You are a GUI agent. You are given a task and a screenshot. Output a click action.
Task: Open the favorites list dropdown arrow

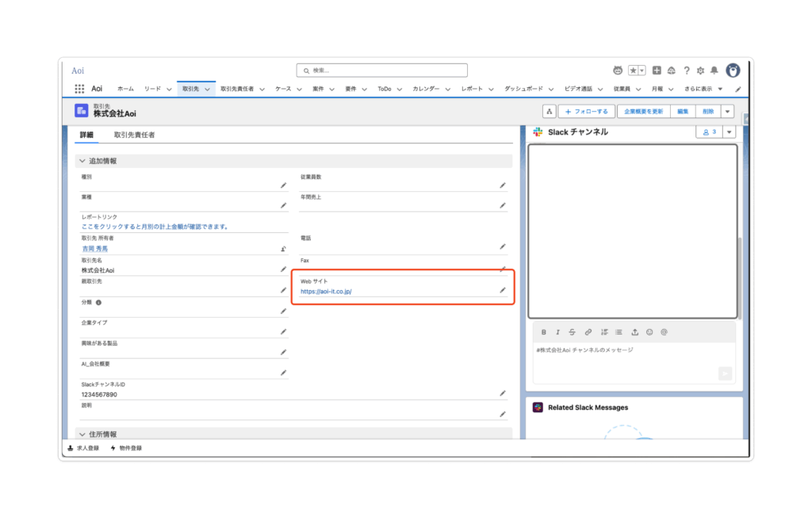coord(642,71)
